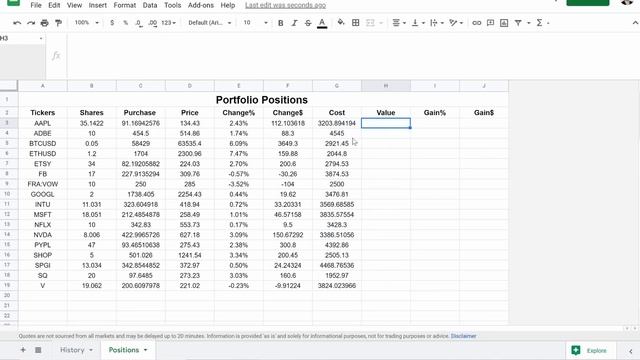The height and width of the screenshot is (360, 640).
Task: Toggle italic formatting
Action: coord(294,23)
